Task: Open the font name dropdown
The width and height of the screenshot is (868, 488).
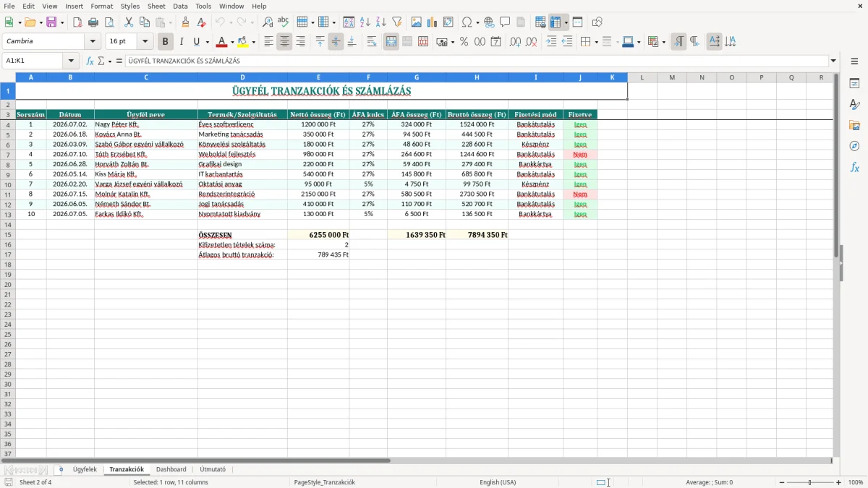Action: (93, 42)
